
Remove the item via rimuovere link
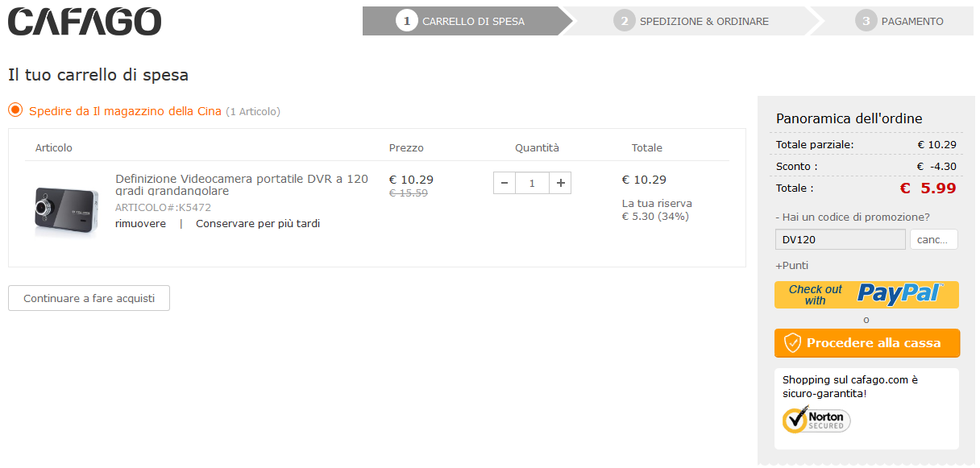(140, 224)
